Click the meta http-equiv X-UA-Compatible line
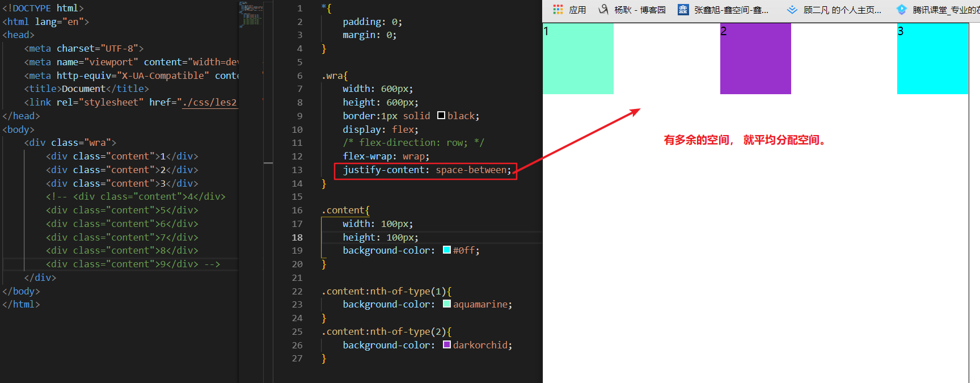Image resolution: width=980 pixels, height=383 pixels. click(x=131, y=75)
